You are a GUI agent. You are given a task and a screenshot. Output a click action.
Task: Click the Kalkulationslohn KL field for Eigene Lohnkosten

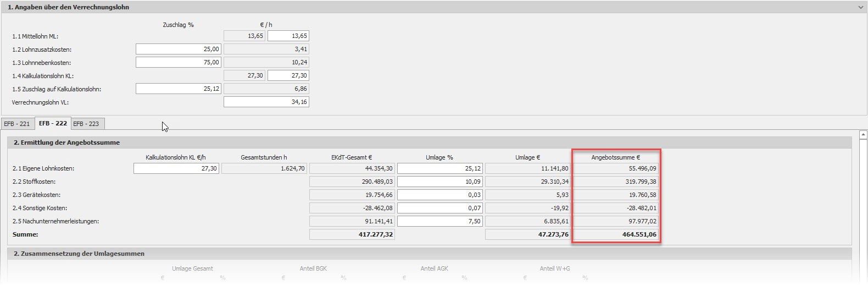pyautogui.click(x=176, y=168)
